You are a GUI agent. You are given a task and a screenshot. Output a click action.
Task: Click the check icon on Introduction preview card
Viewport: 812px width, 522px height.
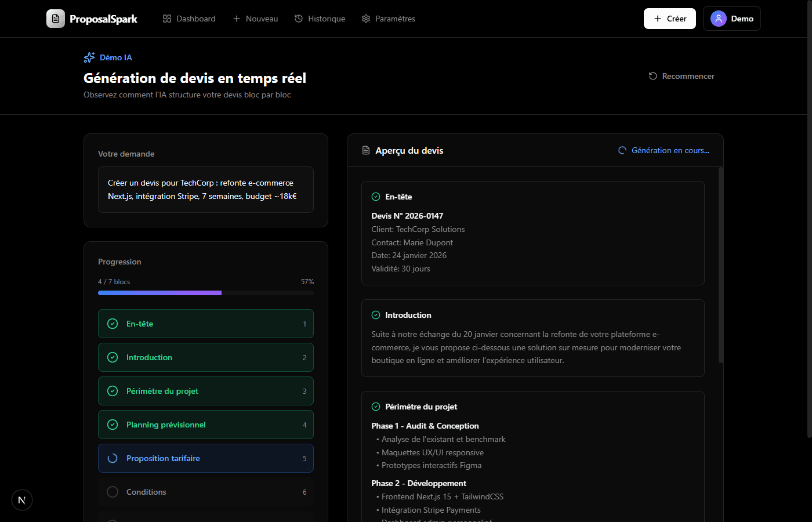point(376,315)
